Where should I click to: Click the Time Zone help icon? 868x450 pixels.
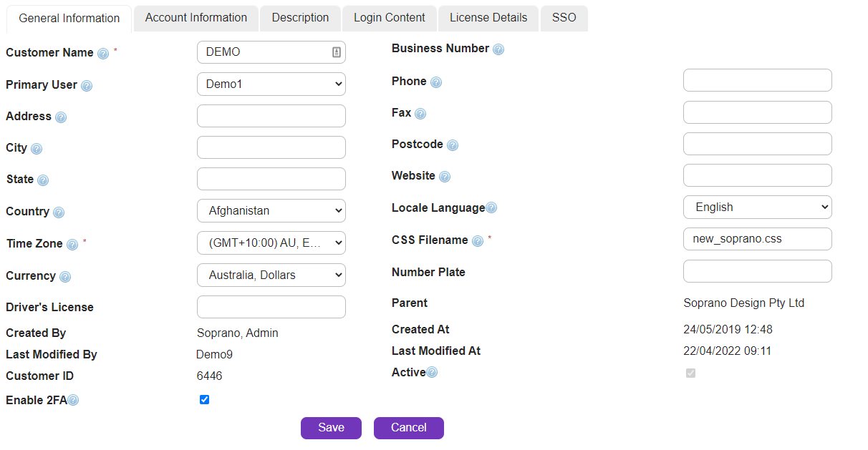[72, 245]
